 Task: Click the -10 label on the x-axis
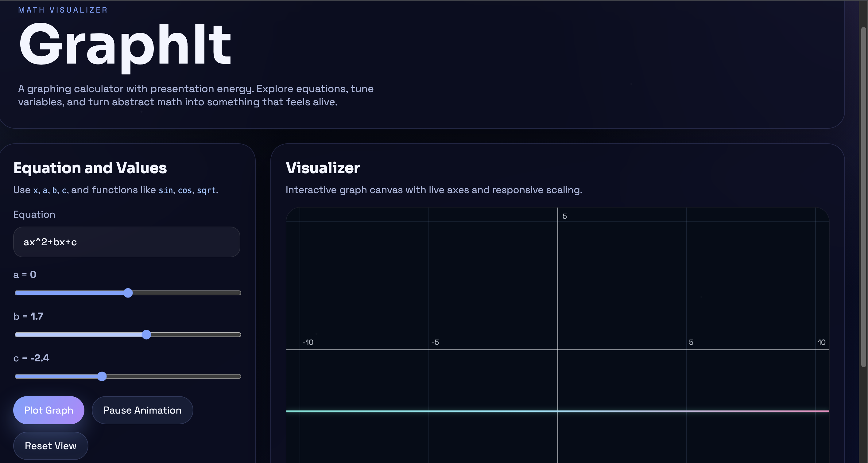point(308,342)
